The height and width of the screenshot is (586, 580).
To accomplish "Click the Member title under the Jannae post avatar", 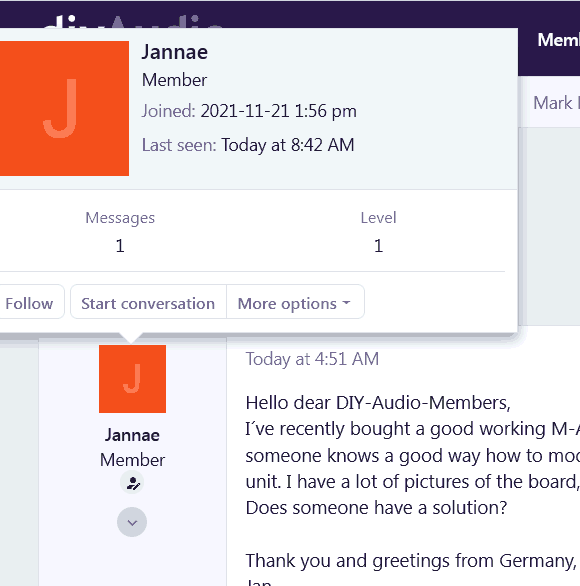I will pyautogui.click(x=132, y=460).
